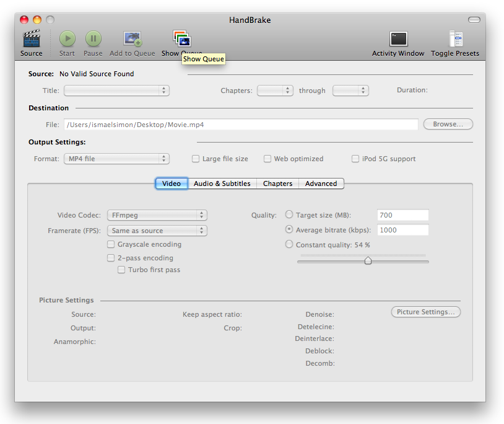Enable Turbo first pass checkbox

point(121,270)
